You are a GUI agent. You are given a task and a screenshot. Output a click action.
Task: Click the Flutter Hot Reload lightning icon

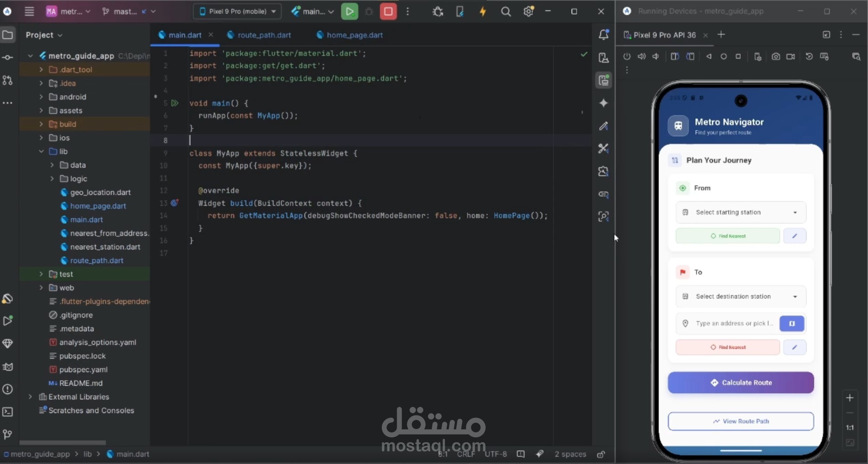(x=483, y=12)
